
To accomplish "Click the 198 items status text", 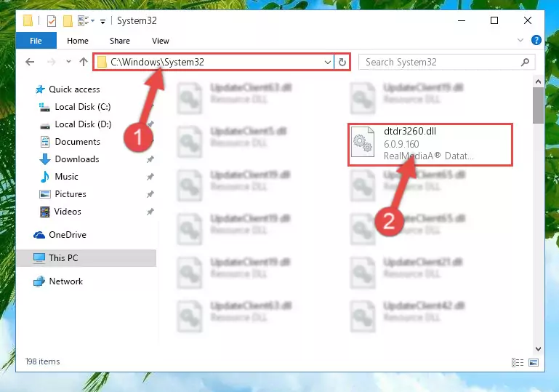I will point(42,361).
